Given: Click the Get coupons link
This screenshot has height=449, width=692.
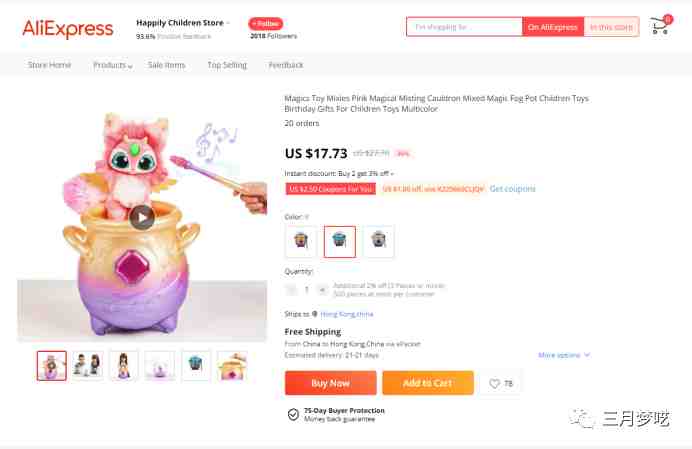Looking at the screenshot, I should (x=512, y=189).
